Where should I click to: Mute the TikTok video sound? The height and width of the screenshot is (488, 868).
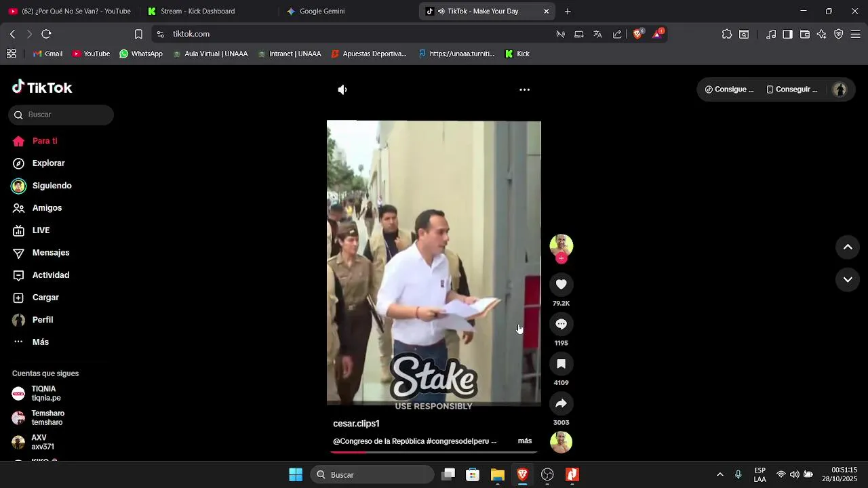[x=342, y=89]
